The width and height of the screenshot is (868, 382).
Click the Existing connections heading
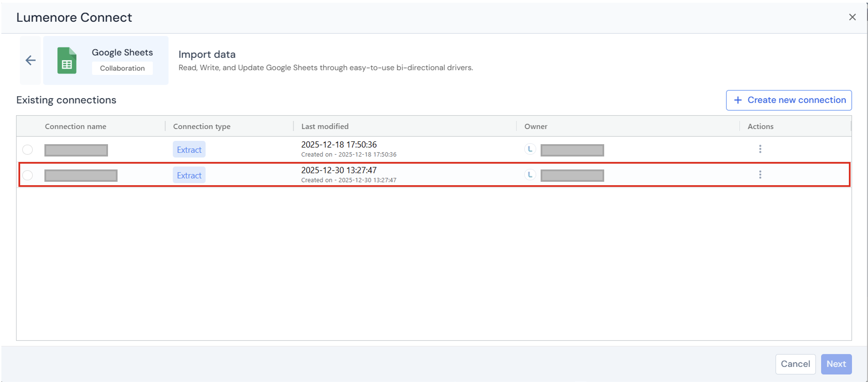click(x=66, y=100)
